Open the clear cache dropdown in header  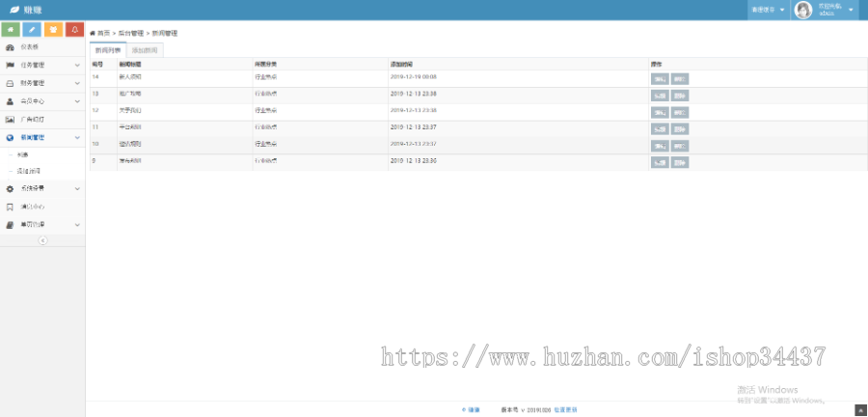coord(768,10)
